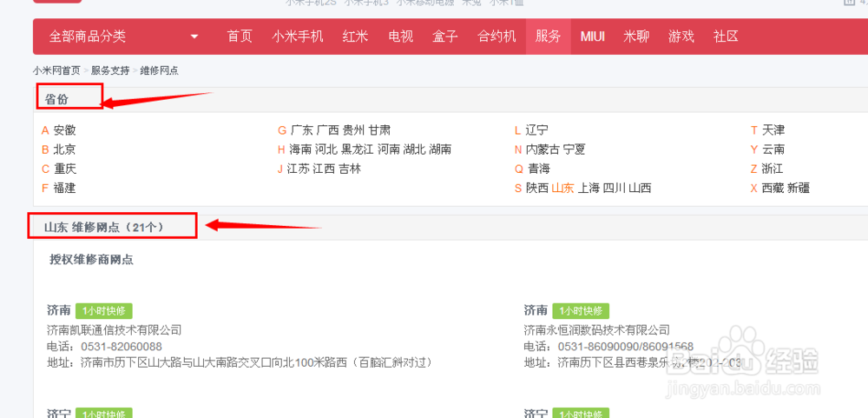868x418 pixels.
Task: Open MIUI from the navigation bar
Action: tap(593, 36)
